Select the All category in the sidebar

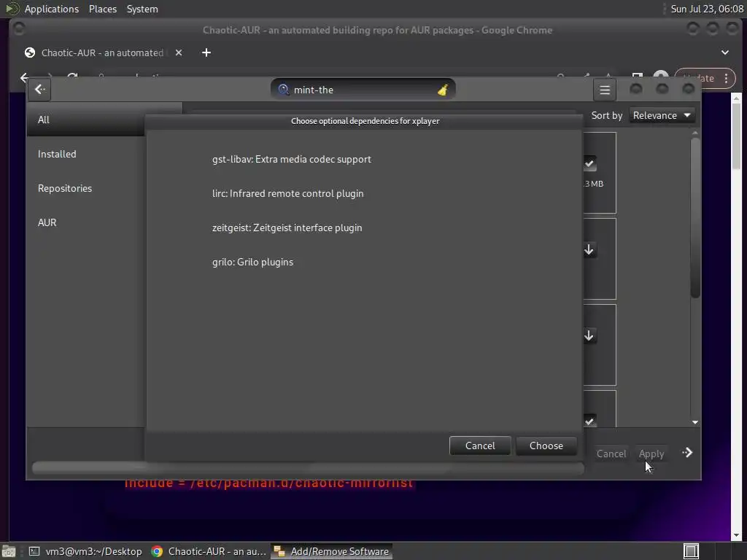pyautogui.click(x=86, y=120)
